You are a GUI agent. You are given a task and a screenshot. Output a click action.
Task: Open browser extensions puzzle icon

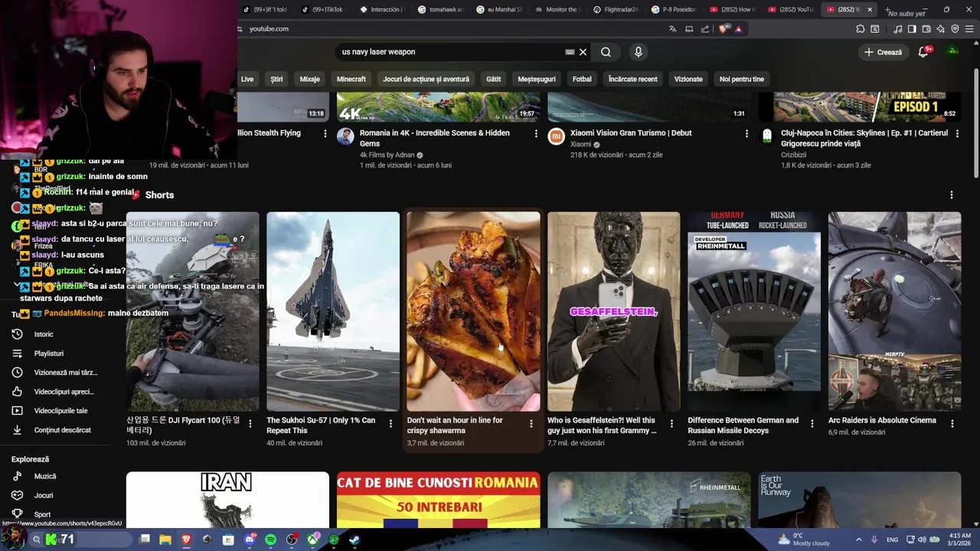pos(860,29)
